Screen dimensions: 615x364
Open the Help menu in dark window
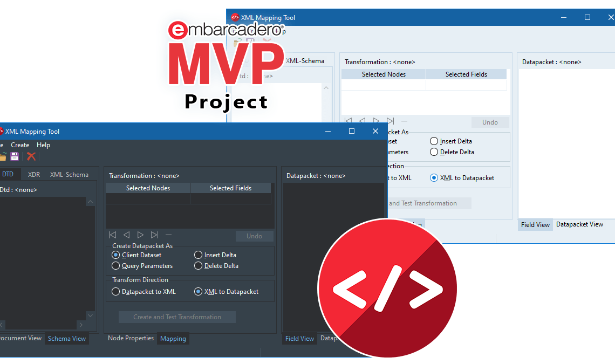tap(44, 145)
